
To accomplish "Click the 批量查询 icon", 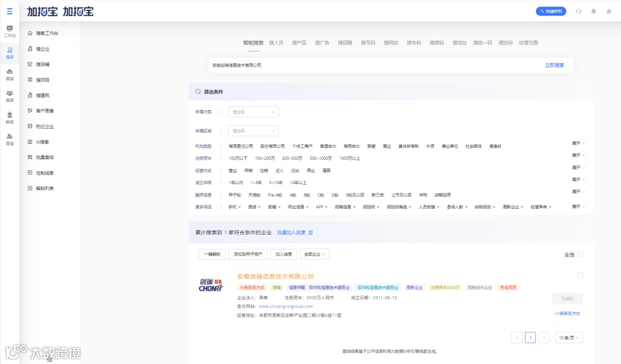I will (x=30, y=157).
